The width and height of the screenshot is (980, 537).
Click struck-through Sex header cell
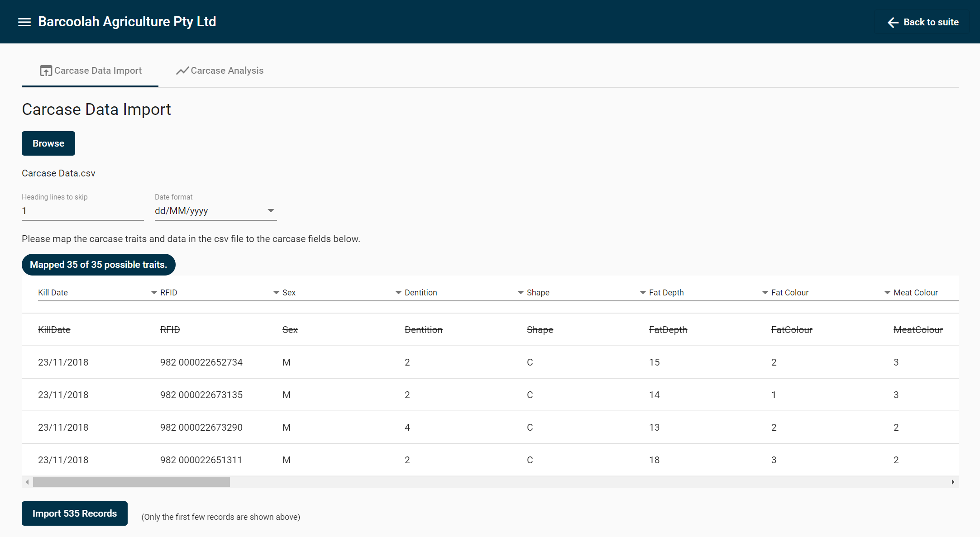(290, 330)
